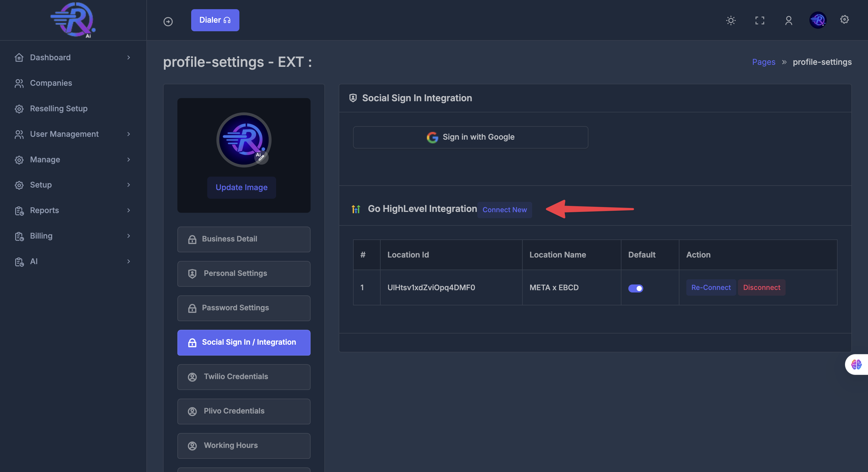Click the round avatar logo in top bar
868x472 pixels.
click(818, 20)
